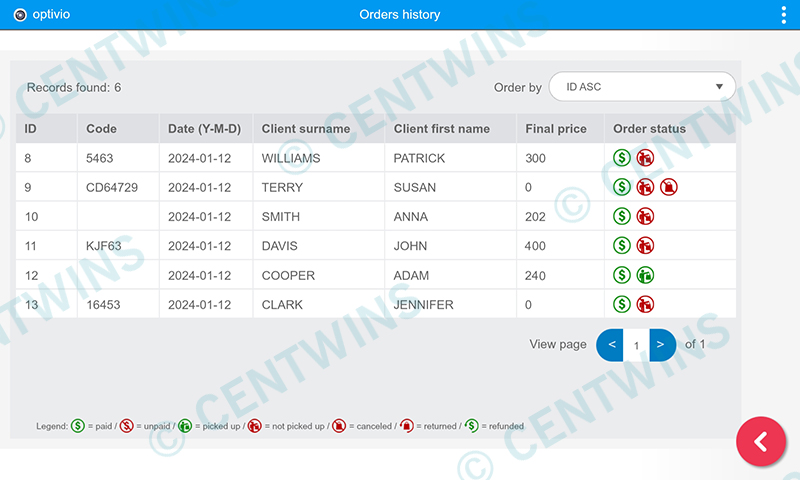Click the paid icon in Clark's row
The width and height of the screenshot is (800, 480).
pyautogui.click(x=621, y=304)
